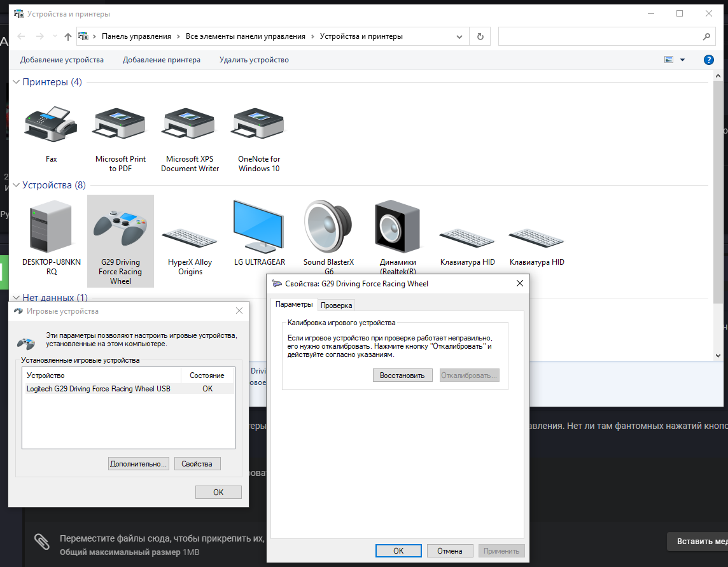This screenshot has width=728, height=567.
Task: Select HyperX Alloy Origins keyboard device
Action: 190,239
